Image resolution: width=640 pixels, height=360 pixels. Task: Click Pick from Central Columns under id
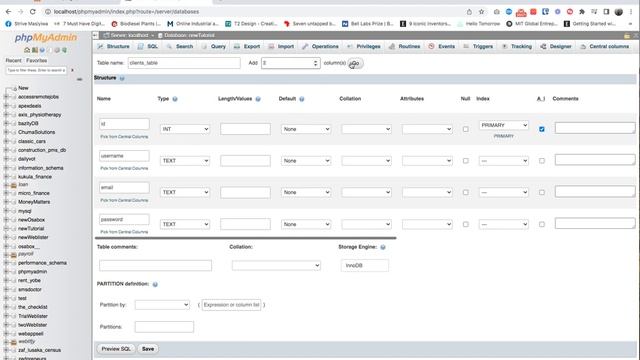124,137
